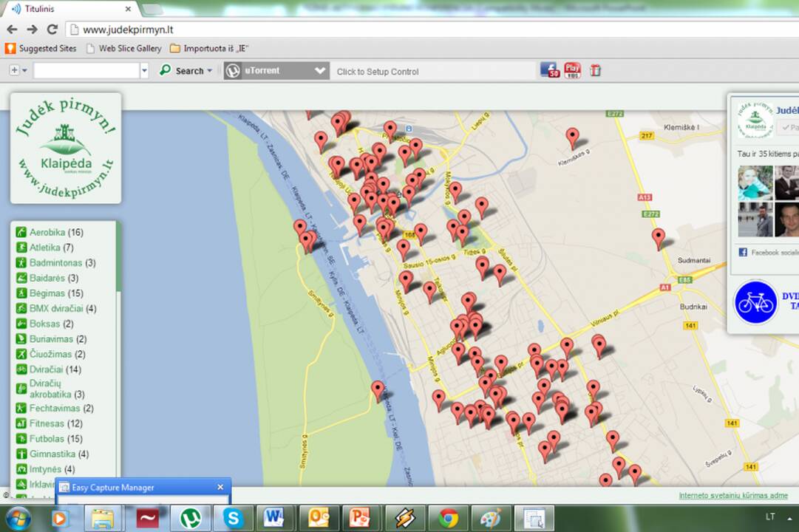Select Buriavimas (2) in the list

(x=58, y=339)
